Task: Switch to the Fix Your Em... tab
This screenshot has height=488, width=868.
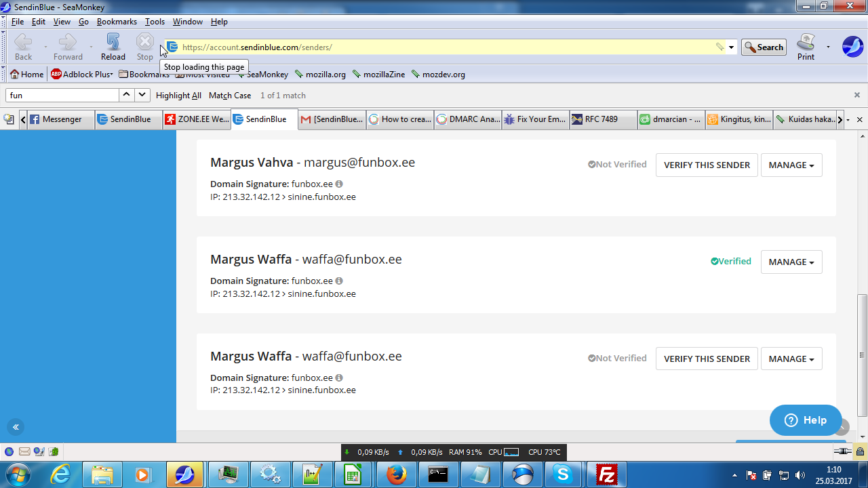Action: [536, 119]
